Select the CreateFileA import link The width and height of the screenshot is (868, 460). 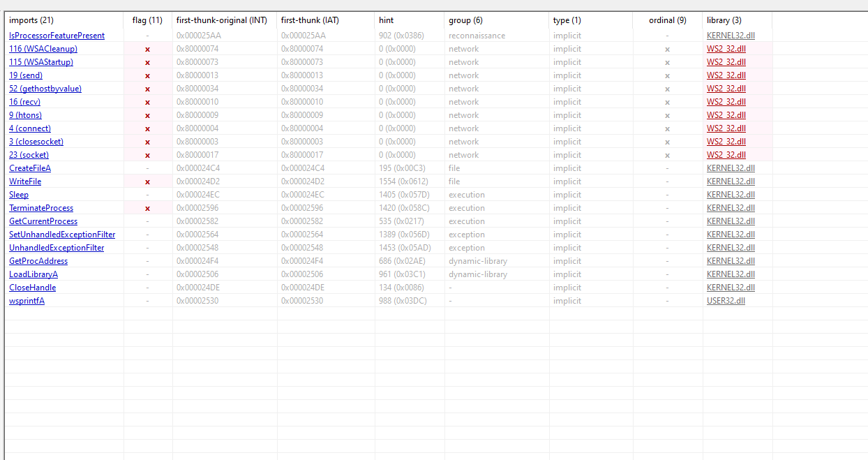click(30, 168)
